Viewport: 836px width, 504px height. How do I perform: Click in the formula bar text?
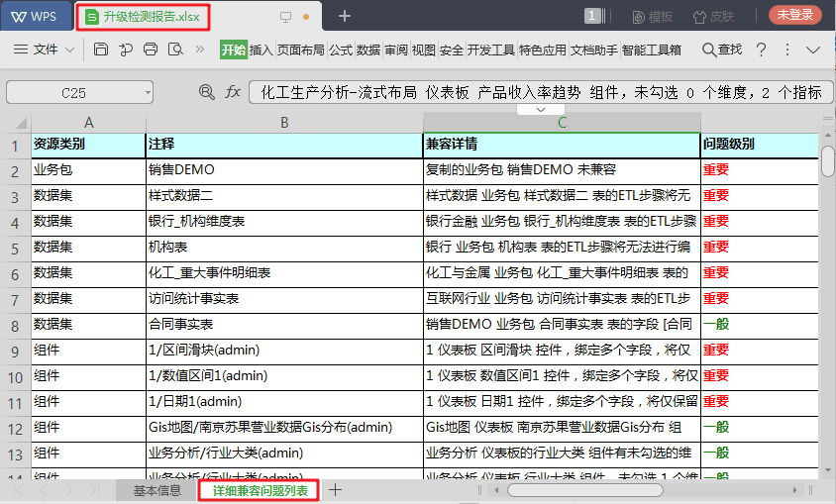coord(541,93)
